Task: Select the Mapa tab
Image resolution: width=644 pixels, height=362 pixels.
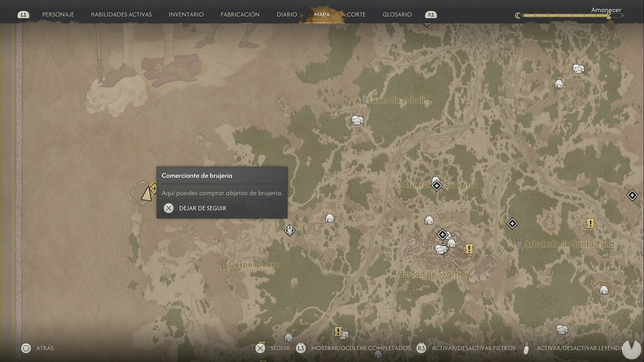Action: tap(322, 15)
